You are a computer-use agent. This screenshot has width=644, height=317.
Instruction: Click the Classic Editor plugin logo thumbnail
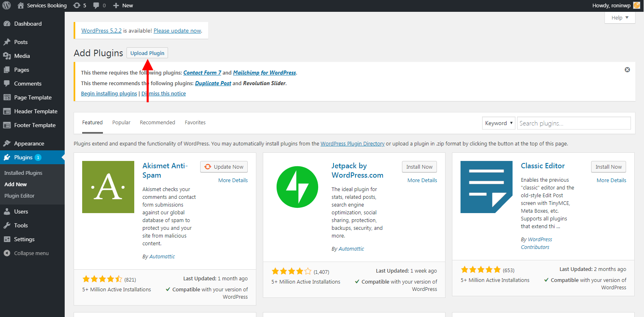click(487, 187)
